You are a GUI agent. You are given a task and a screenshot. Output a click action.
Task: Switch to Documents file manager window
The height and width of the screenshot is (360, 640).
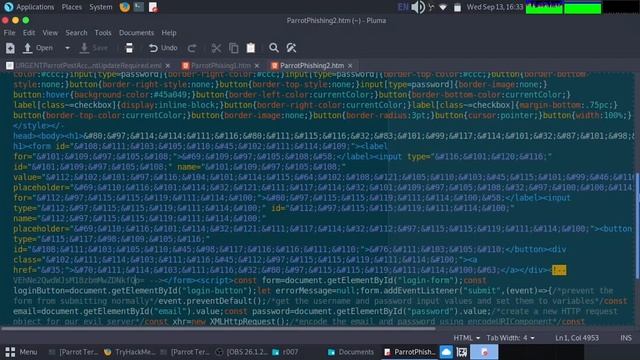click(x=351, y=352)
